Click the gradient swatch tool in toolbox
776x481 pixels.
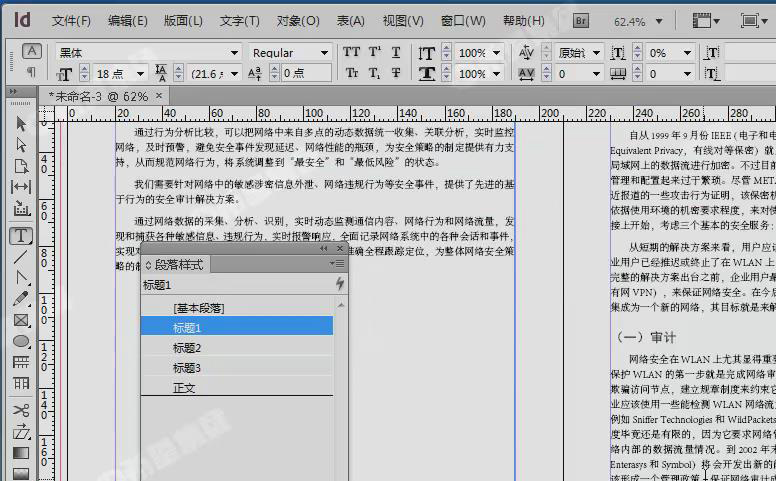(21, 453)
